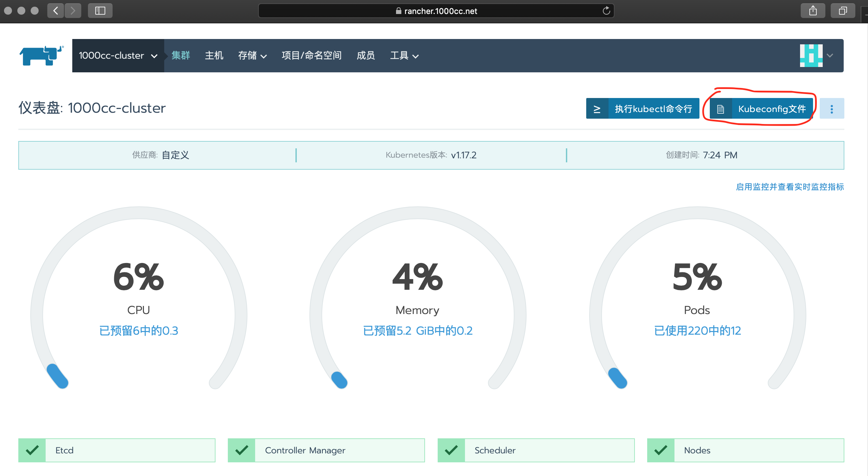Click the user avatar icon
The height and width of the screenshot is (476, 868).
(811, 56)
